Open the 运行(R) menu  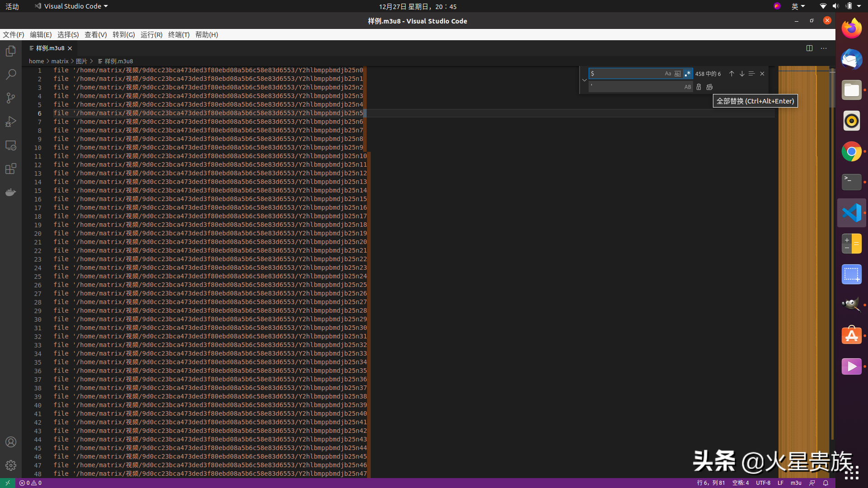click(151, 35)
